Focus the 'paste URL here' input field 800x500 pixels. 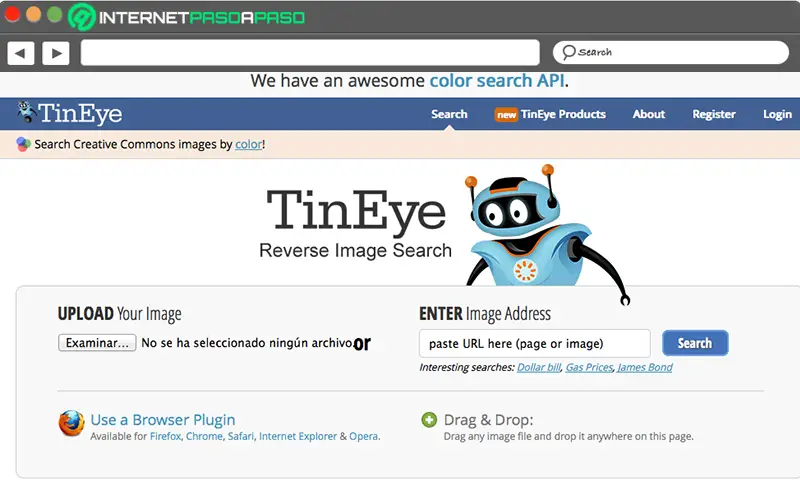[x=535, y=343]
